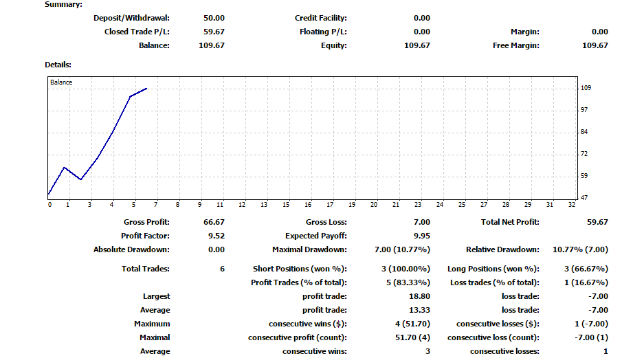This screenshot has width=644, height=356.
Task: Select Short Positions value 3 (100.00%)
Action: [x=406, y=269]
